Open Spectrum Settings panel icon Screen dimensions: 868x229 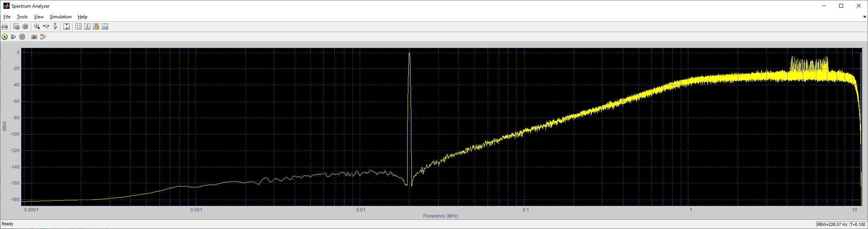pyautogui.click(x=16, y=26)
